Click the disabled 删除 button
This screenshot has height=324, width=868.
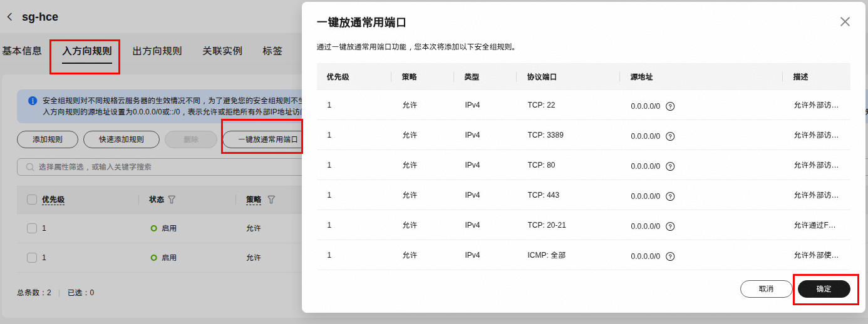coord(191,139)
